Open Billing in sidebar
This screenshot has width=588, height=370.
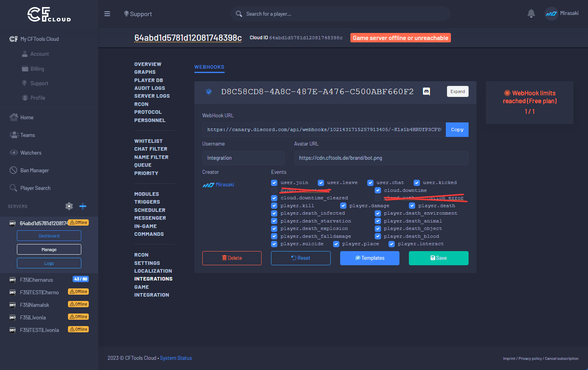click(37, 69)
